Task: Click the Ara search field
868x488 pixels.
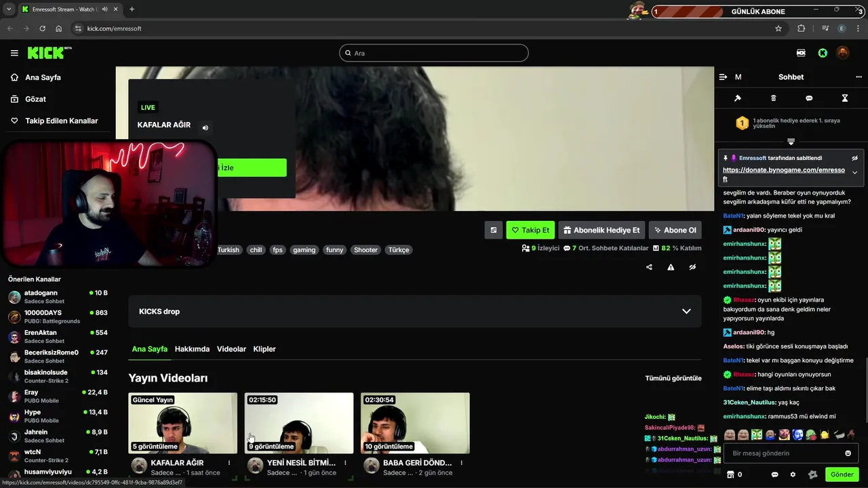Action: (x=434, y=53)
